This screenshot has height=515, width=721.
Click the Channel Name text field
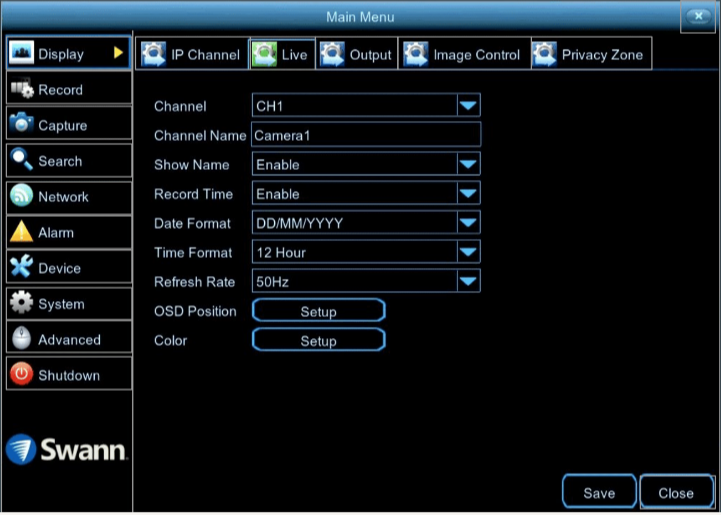coord(366,135)
